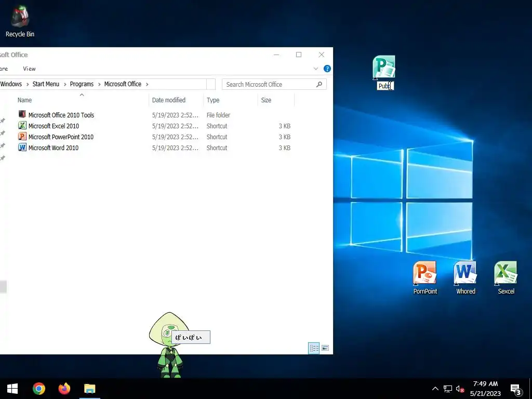Viewport: 532px width, 399px height.
Task: Select the Microsoft Office 2010 Tools folder icon
Action: pyautogui.click(x=22, y=114)
